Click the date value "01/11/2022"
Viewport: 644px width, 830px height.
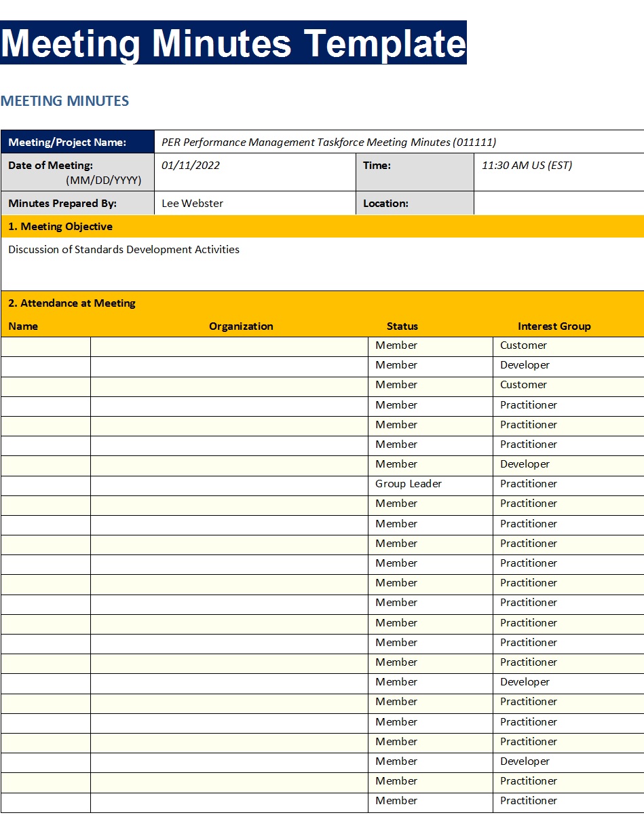[x=191, y=165]
